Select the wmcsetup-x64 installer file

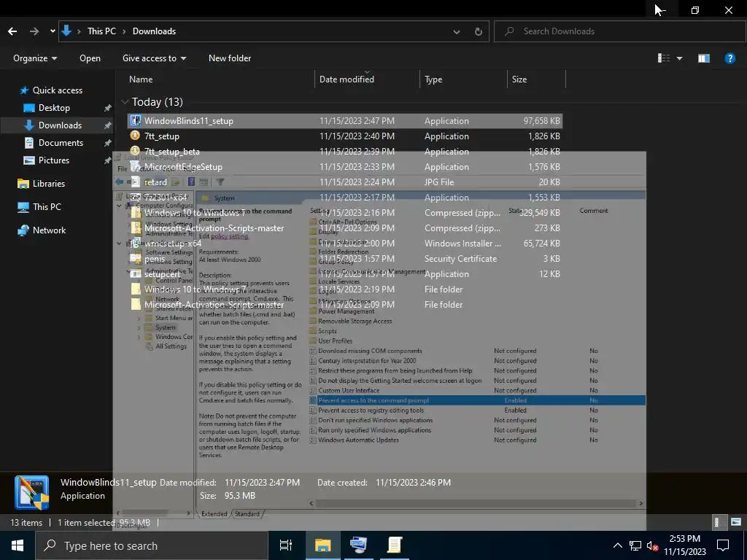pos(345,244)
